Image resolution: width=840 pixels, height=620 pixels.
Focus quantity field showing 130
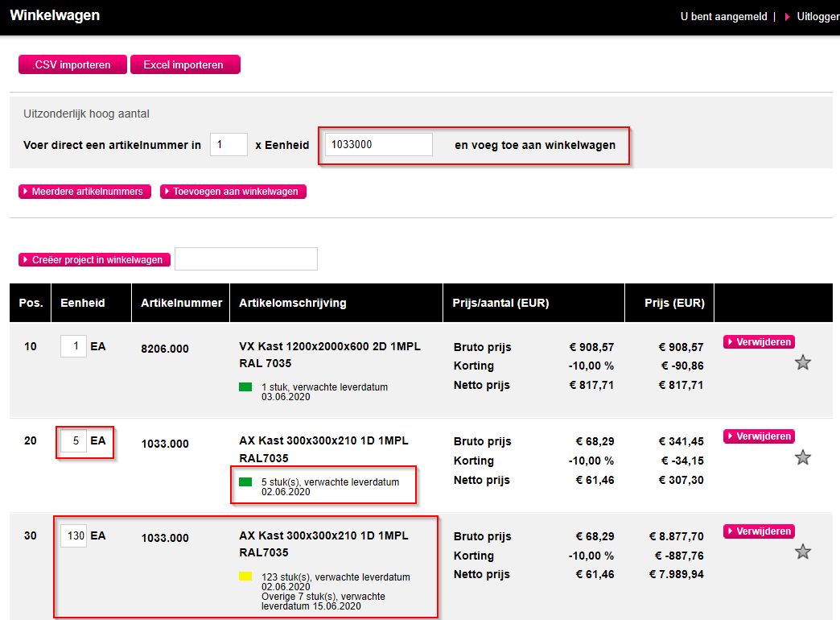tap(73, 535)
